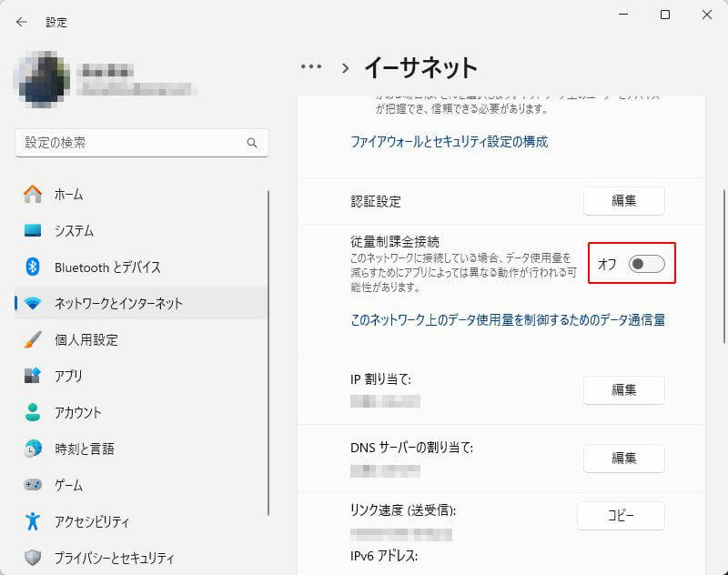This screenshot has width=728, height=575.
Task: Open System settings icon
Action: [x=33, y=230]
